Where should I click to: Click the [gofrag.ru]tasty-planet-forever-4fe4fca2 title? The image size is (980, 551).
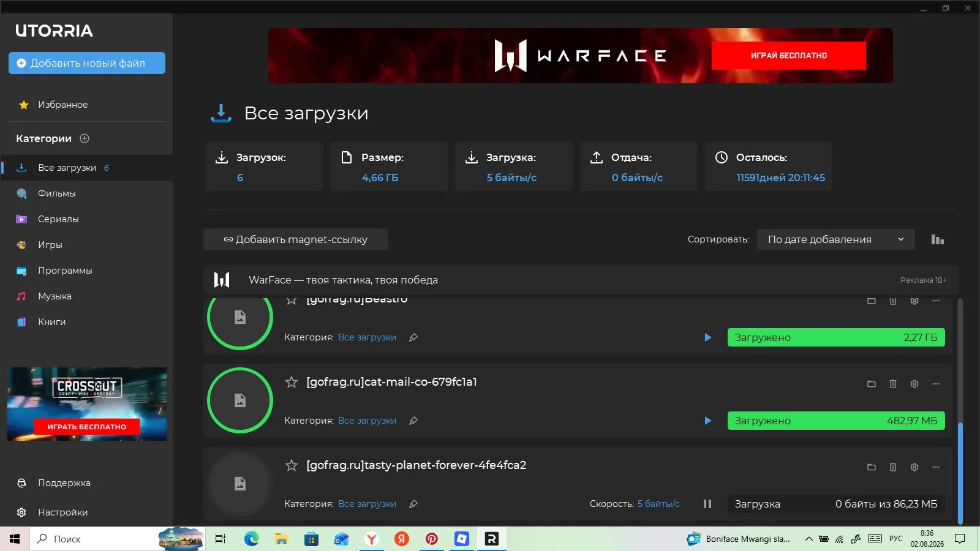417,465
